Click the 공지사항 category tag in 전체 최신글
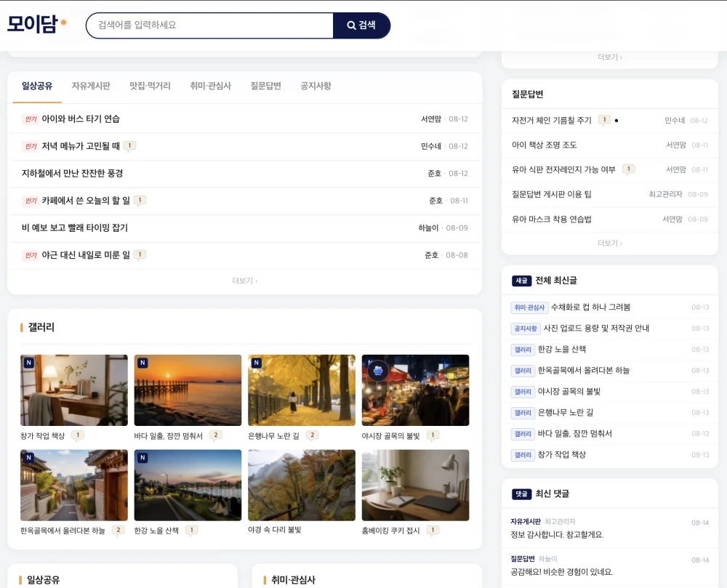Screen dimensions: 727x588 click(x=526, y=329)
